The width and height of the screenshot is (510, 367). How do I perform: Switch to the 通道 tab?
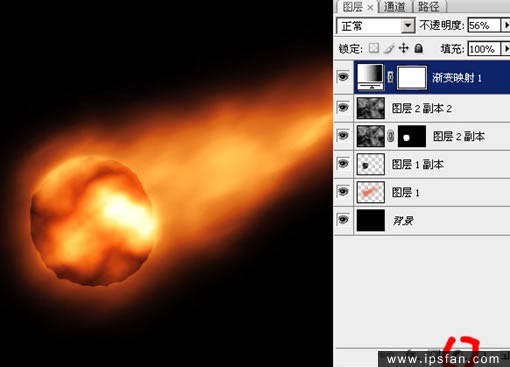tap(395, 7)
